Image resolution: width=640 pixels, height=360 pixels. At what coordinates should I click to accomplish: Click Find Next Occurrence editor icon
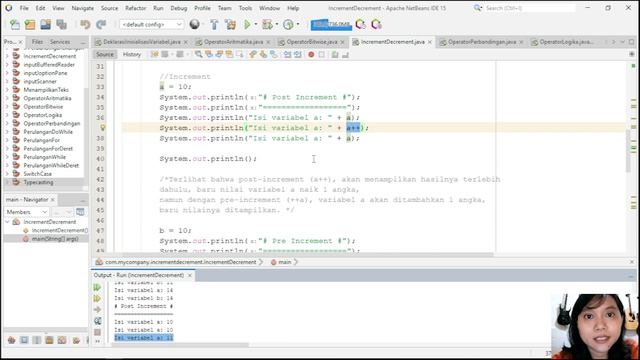pyautogui.click(x=219, y=54)
